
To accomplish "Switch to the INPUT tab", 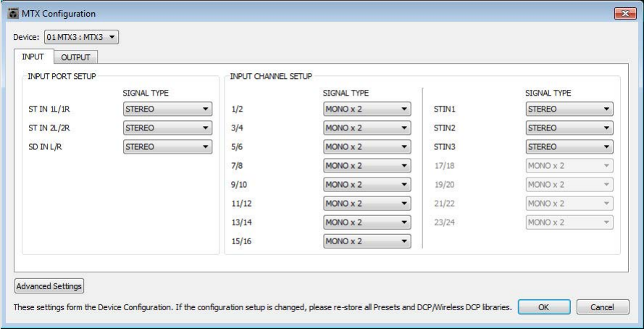I will [x=33, y=57].
